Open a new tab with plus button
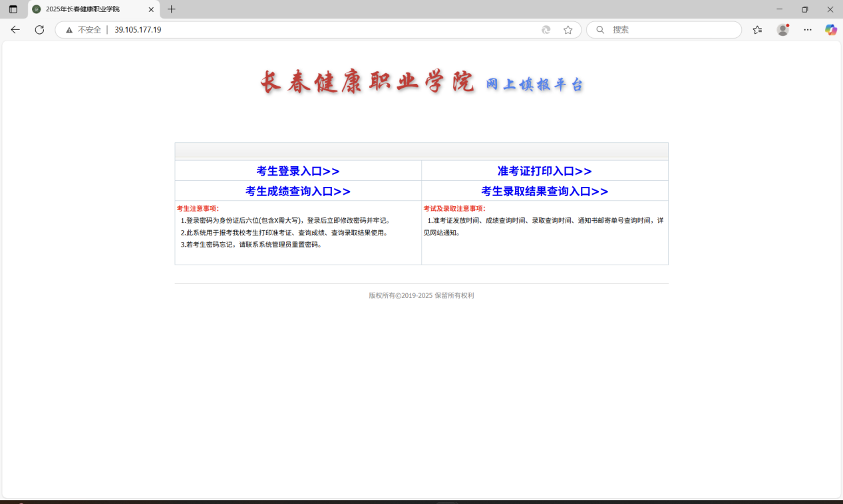Screen dimensions: 843x504 (172, 9)
